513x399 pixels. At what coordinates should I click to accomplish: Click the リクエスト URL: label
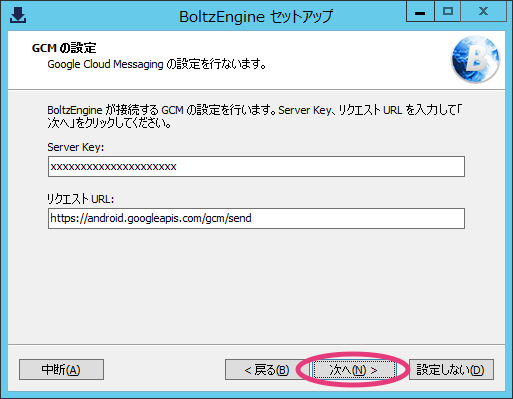(x=81, y=199)
